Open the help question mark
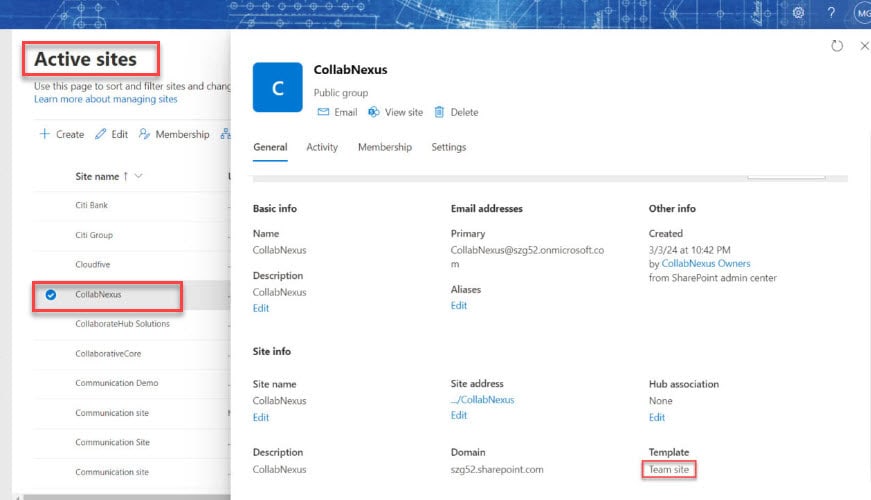 click(831, 12)
